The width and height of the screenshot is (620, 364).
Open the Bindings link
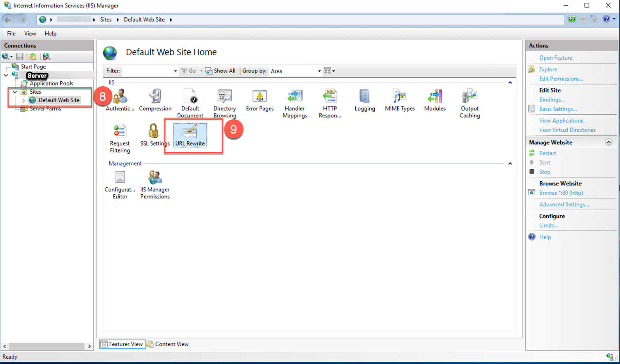(552, 100)
